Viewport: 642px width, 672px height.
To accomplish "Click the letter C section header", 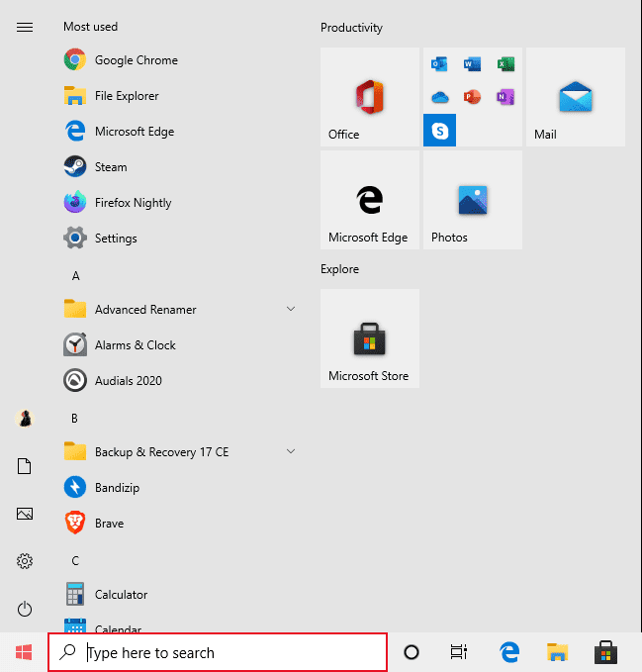I will click(75, 560).
